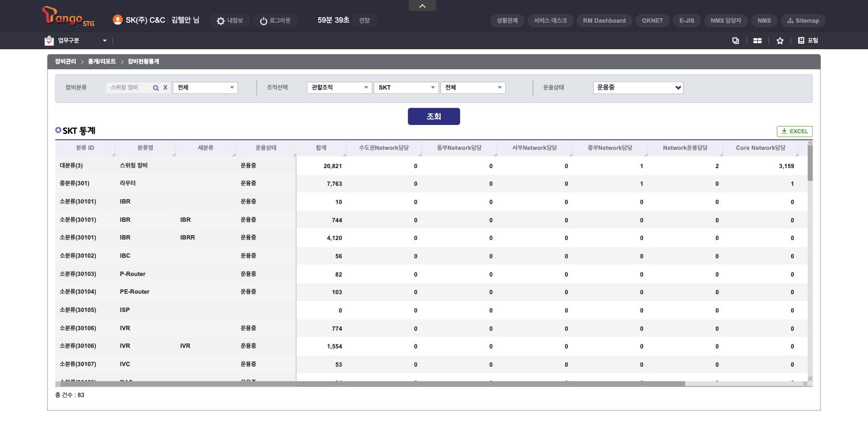The height and width of the screenshot is (427, 868).
Task: Expand the 업무구분 dropdown arrow
Action: [x=105, y=40]
